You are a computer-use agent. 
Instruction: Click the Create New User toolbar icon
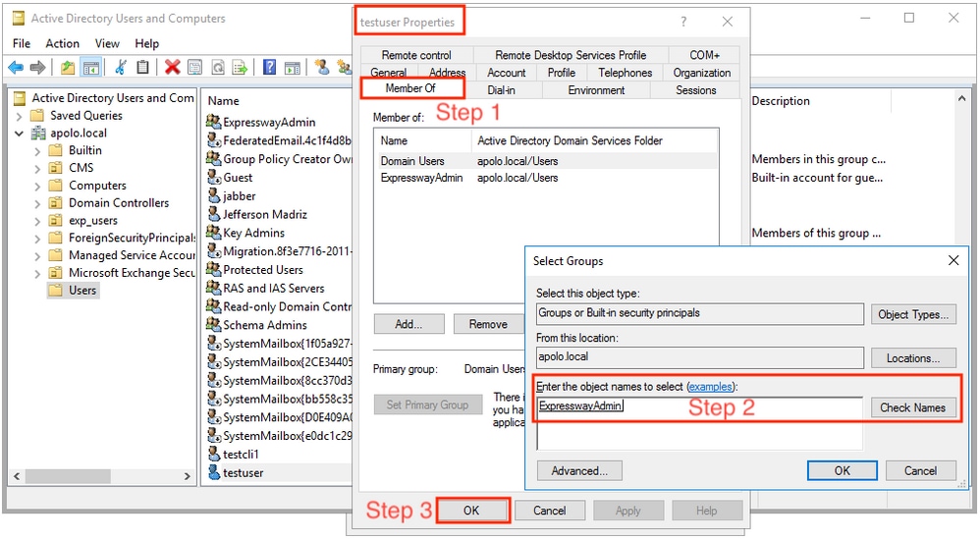(322, 67)
